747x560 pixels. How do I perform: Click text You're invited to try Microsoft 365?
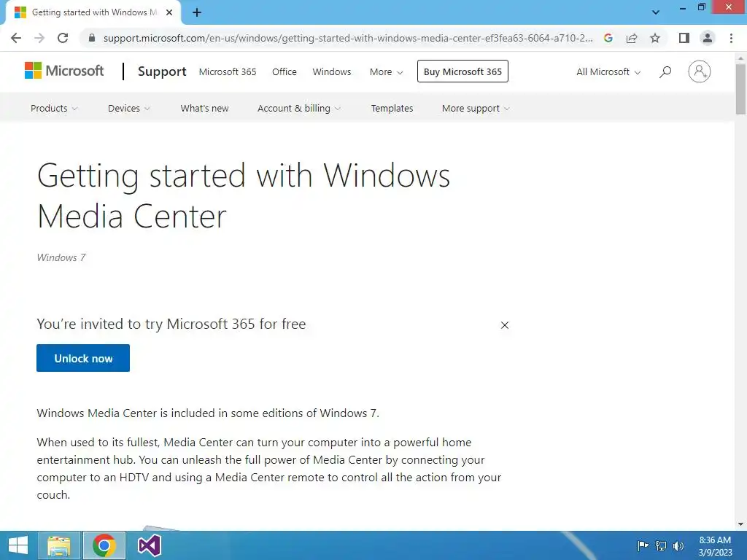171,324
